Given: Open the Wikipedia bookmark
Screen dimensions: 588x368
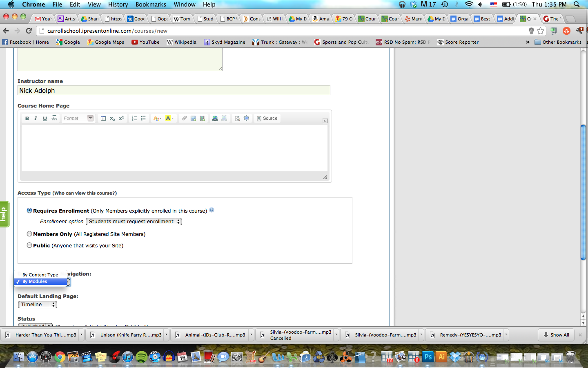Looking at the screenshot, I should 181,42.
